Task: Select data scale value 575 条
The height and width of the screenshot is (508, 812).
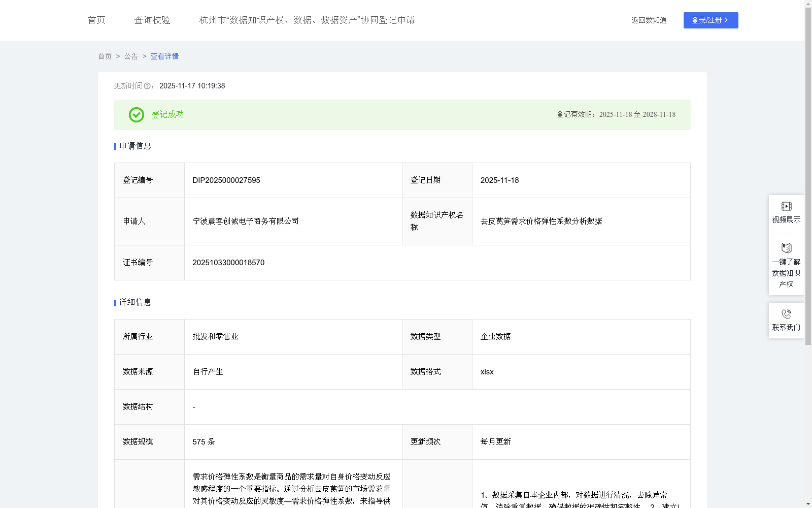Action: [204, 441]
